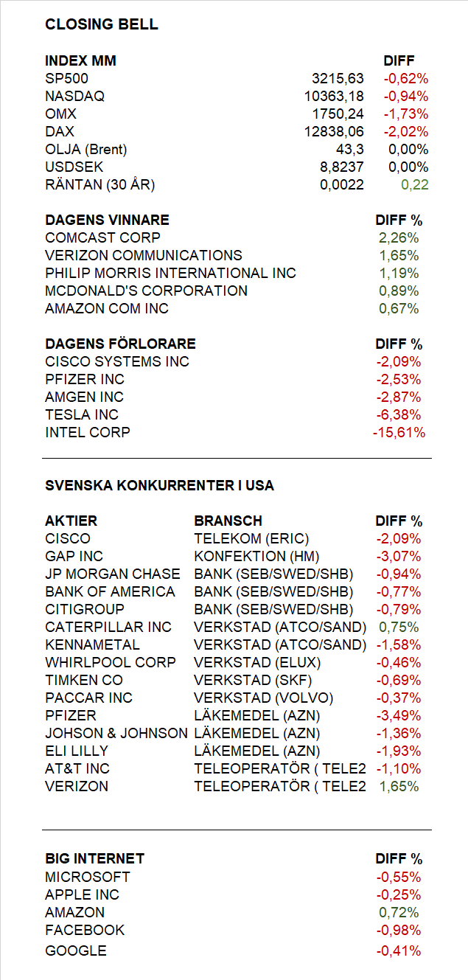Select the BRANSCH column header
This screenshot has height=980, width=468.
tap(228, 521)
